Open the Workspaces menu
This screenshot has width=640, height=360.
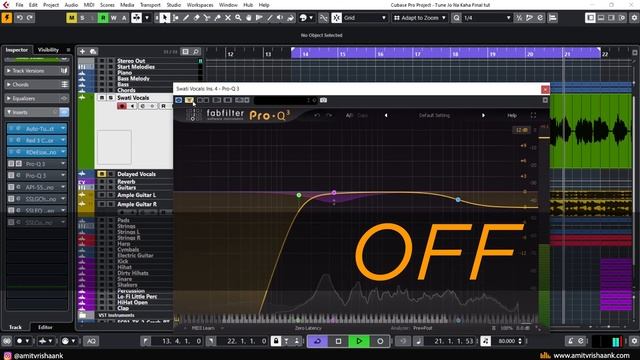[x=200, y=5]
